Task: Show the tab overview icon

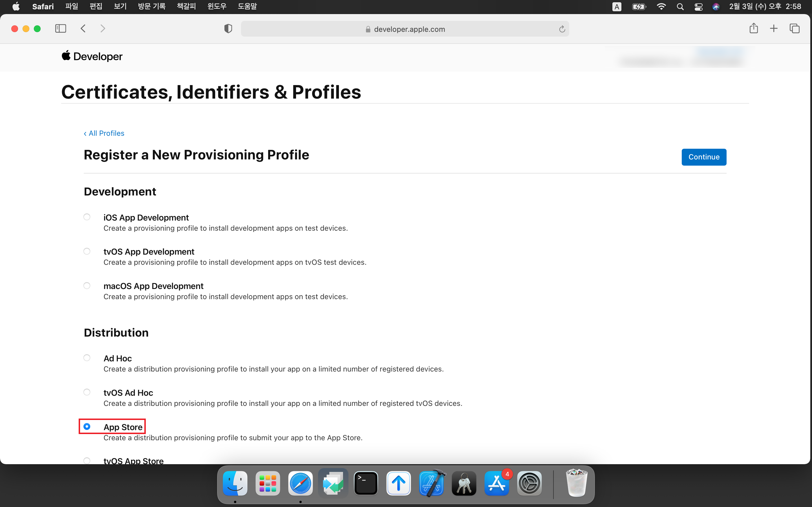Action: [x=795, y=28]
